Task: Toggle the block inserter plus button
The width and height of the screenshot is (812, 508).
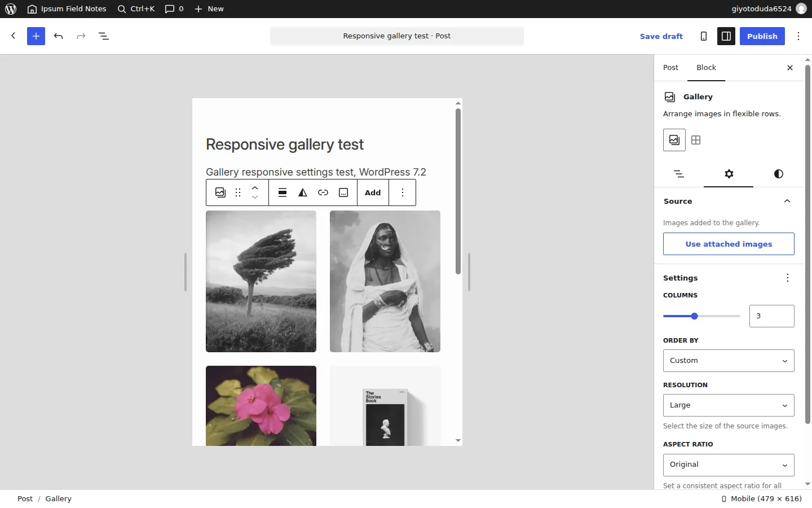Action: click(x=36, y=36)
